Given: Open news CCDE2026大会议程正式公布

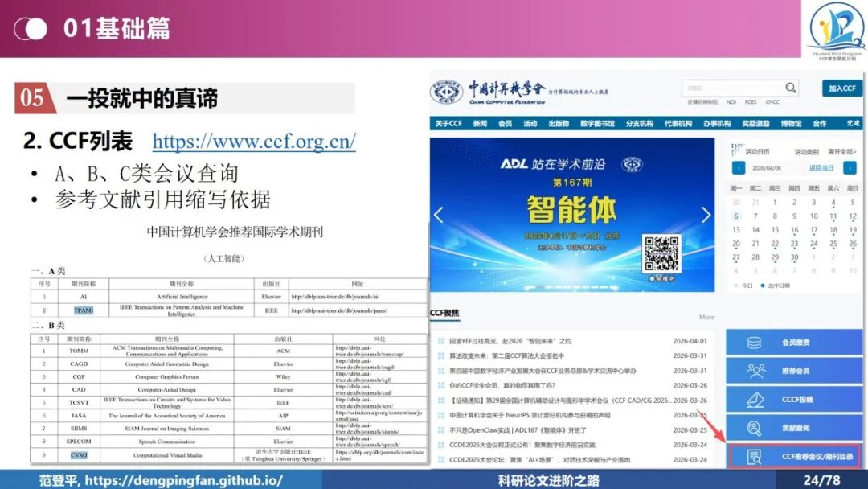Looking at the screenshot, I should click(x=522, y=445).
